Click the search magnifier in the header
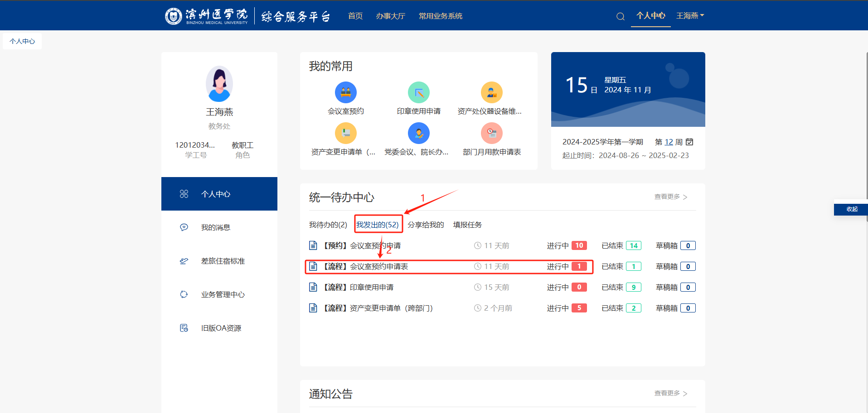The image size is (868, 413). (x=621, y=16)
